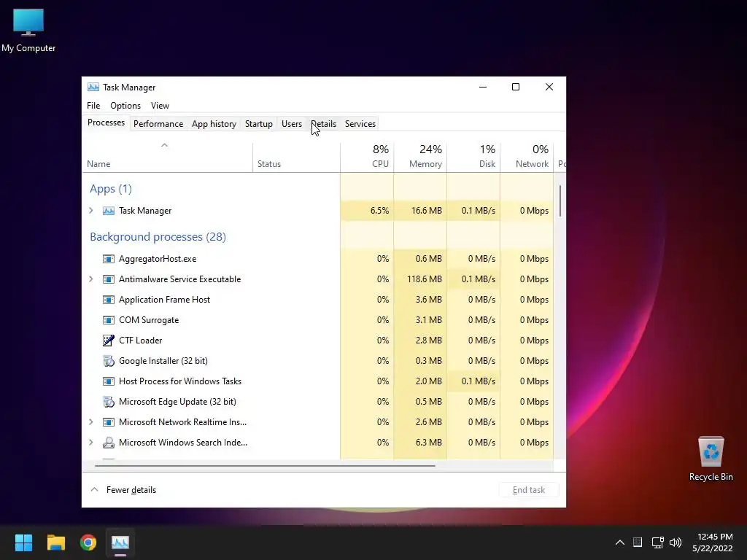Sort by the Status column header
The width and height of the screenshot is (747, 560).
pos(296,157)
